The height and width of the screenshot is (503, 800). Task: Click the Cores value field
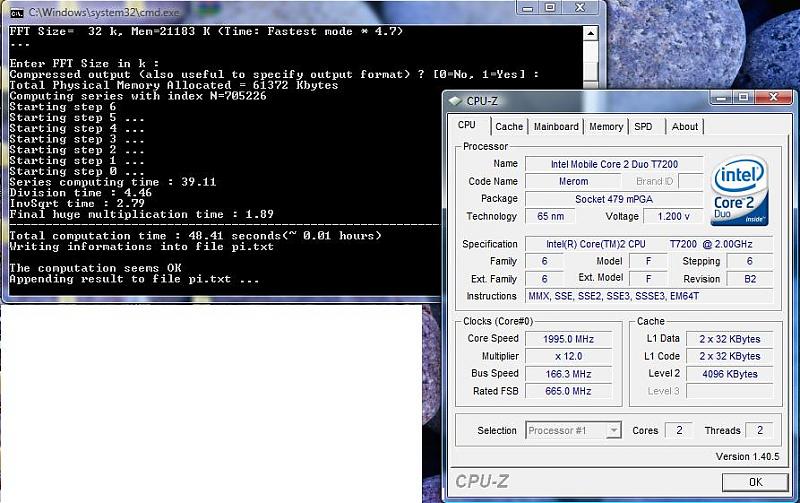[679, 431]
